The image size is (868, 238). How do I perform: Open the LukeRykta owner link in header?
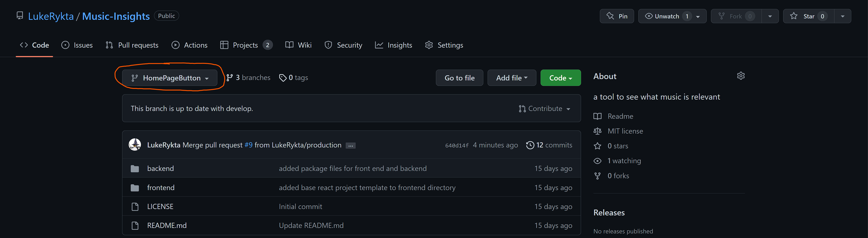(x=51, y=16)
